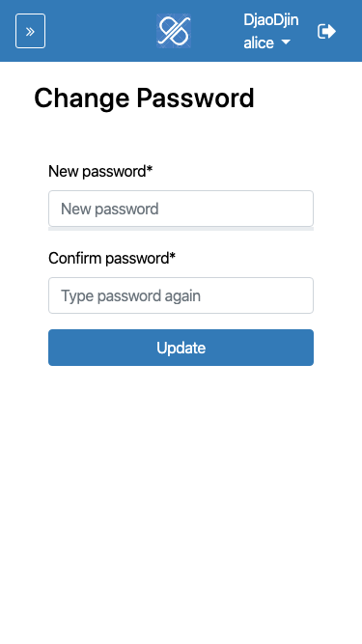
Task: Select the Change Password page heading
Action: 144,98
